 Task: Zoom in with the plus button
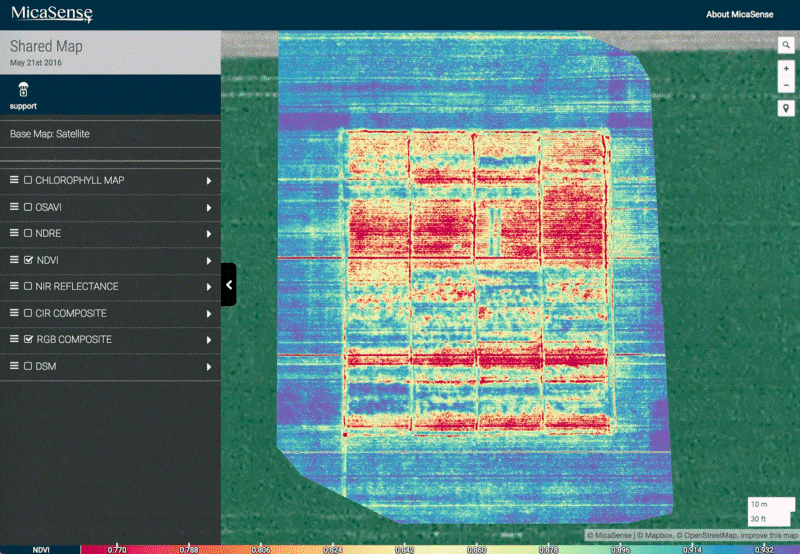786,68
